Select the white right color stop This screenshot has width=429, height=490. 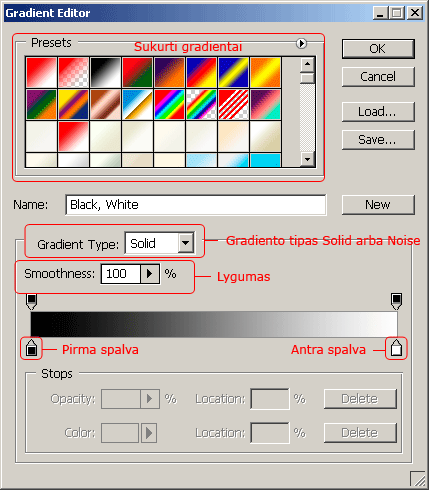396,348
